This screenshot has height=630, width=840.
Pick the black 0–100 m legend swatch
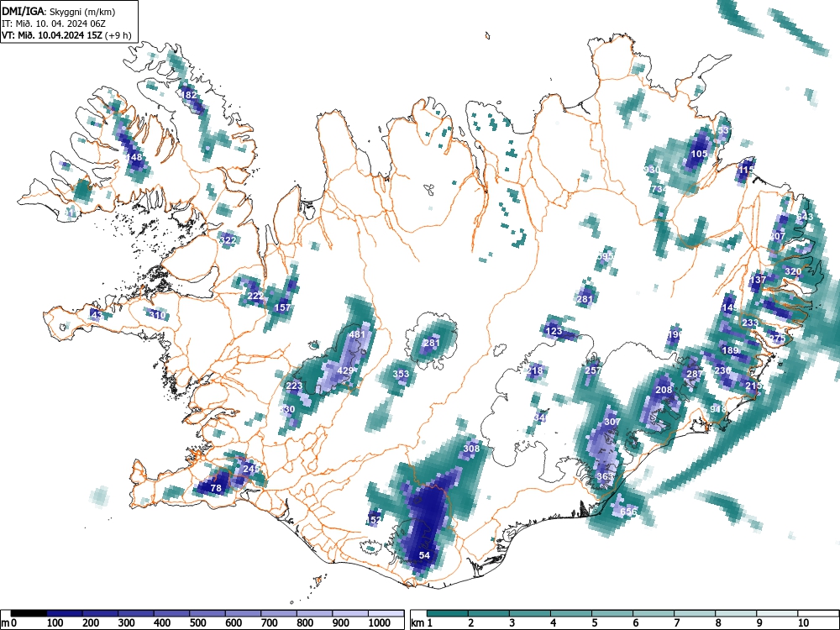[29, 613]
